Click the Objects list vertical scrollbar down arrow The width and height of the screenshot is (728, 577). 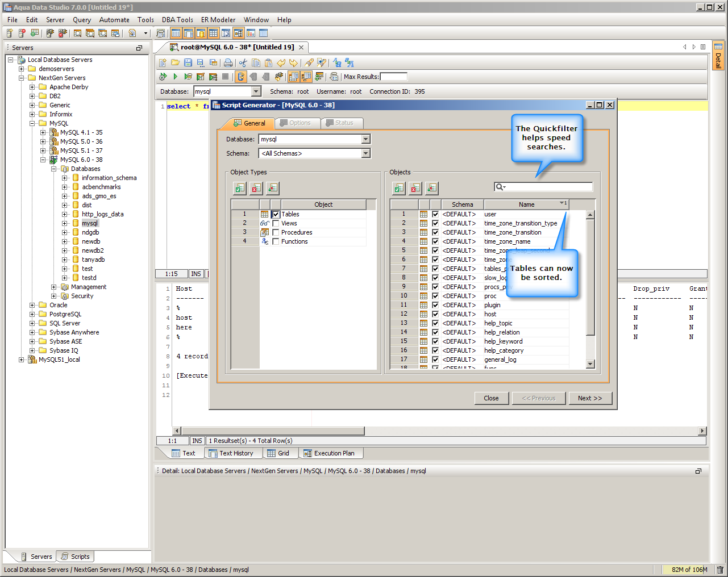[590, 364]
